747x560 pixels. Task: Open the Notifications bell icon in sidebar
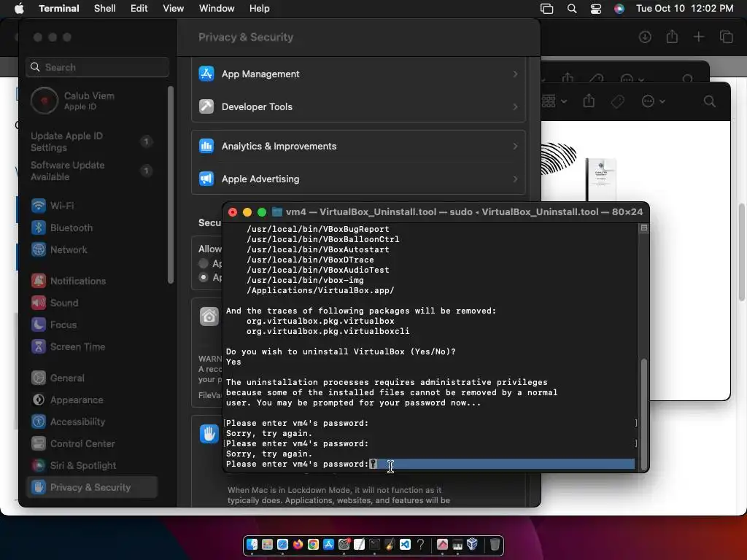(x=39, y=281)
